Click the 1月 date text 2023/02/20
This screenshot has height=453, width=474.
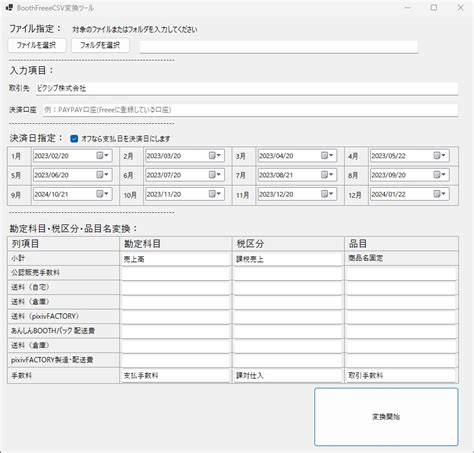(x=51, y=156)
